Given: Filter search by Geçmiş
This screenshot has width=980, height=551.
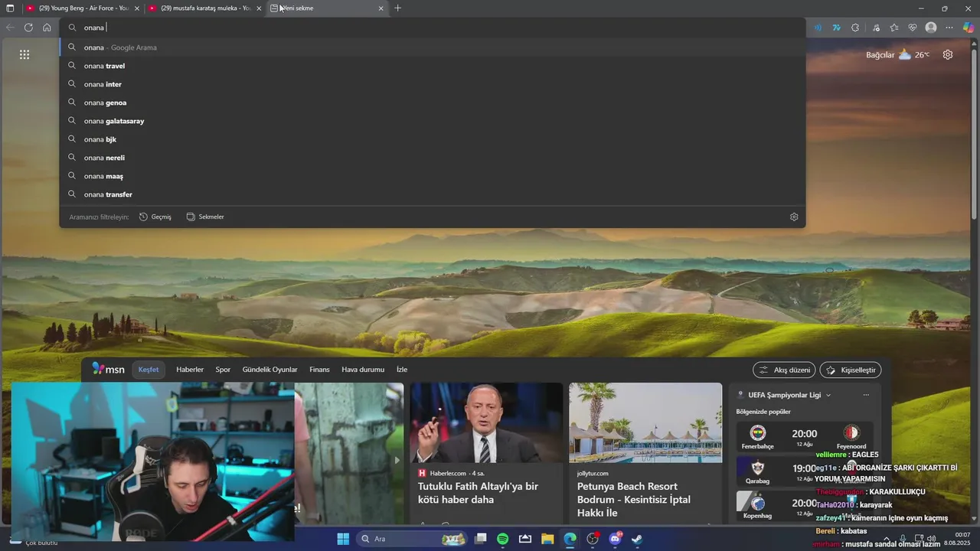Looking at the screenshot, I should (155, 217).
